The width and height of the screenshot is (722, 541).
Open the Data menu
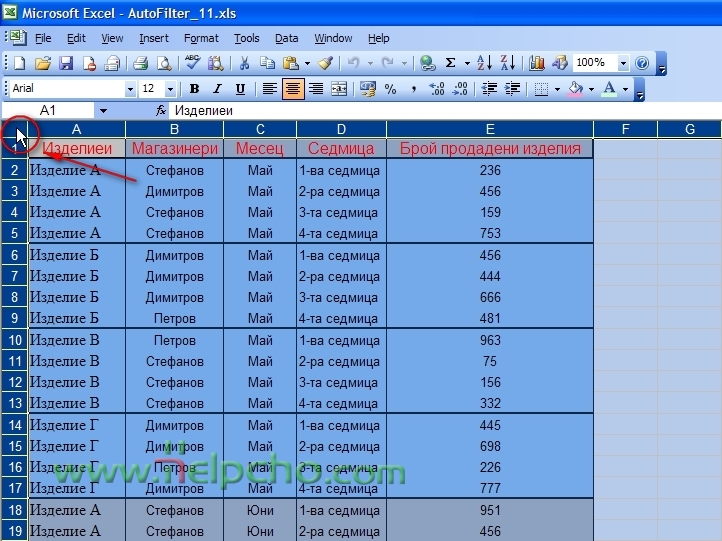[286, 38]
